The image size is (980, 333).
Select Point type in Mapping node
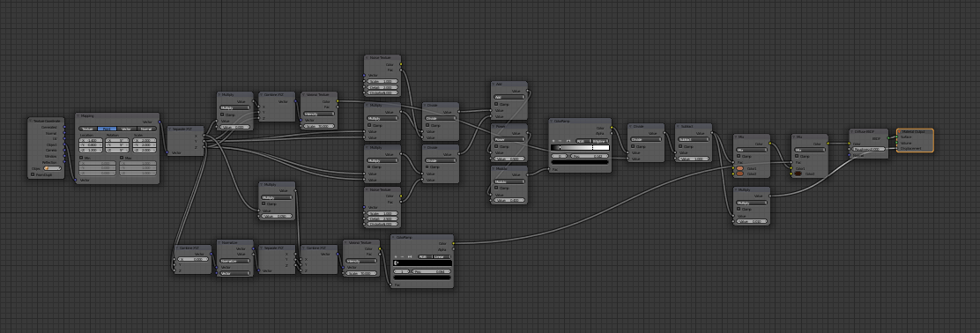coord(107,129)
